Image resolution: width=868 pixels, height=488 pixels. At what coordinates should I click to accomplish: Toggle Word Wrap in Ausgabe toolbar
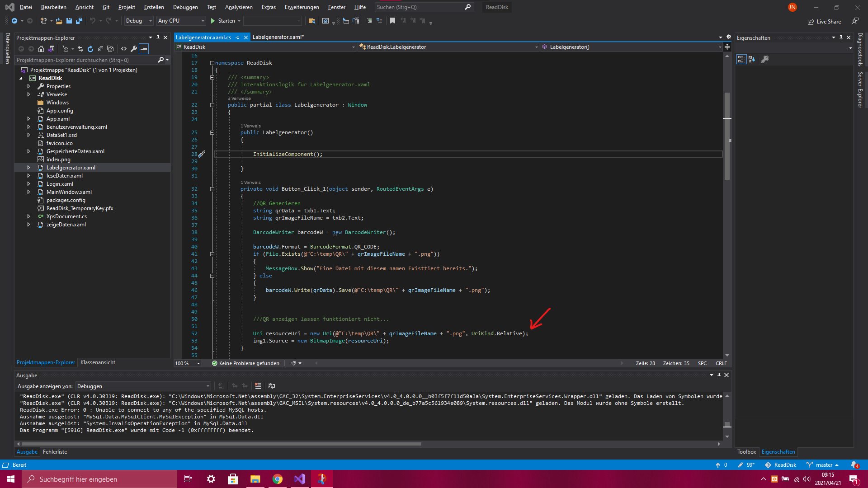point(271,386)
